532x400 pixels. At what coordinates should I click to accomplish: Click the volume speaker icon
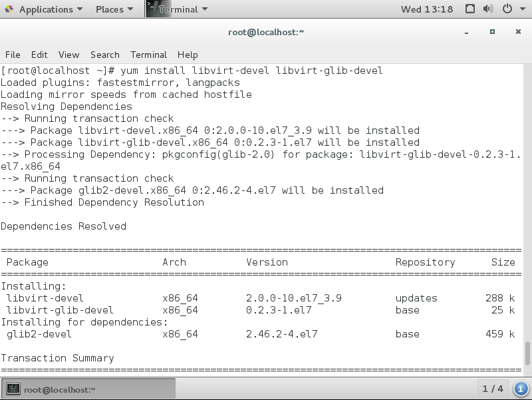(x=489, y=9)
